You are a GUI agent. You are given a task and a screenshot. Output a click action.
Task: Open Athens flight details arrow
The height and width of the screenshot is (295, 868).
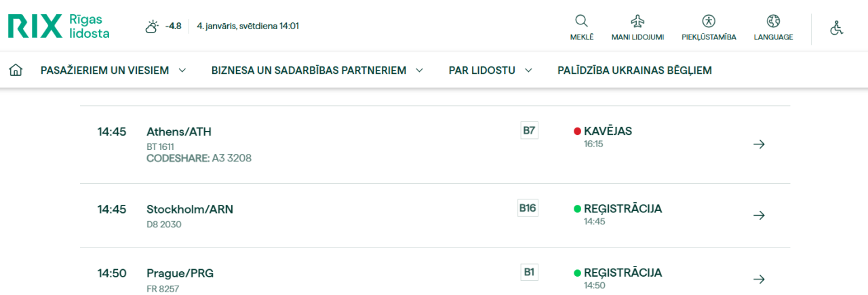(x=759, y=144)
